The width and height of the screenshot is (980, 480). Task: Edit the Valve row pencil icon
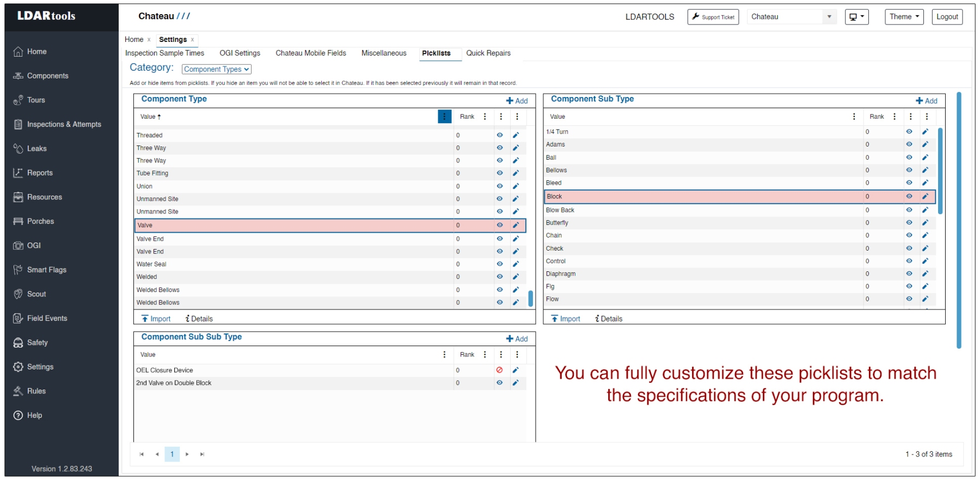click(x=516, y=225)
